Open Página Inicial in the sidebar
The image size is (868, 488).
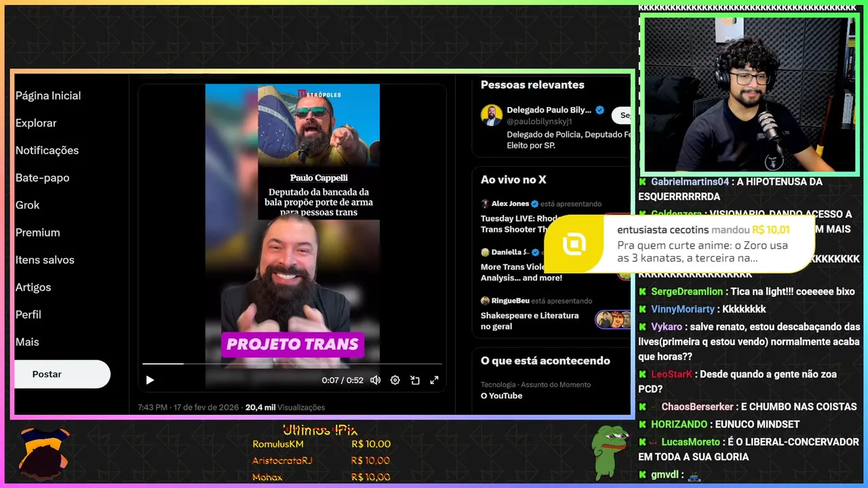tap(48, 96)
